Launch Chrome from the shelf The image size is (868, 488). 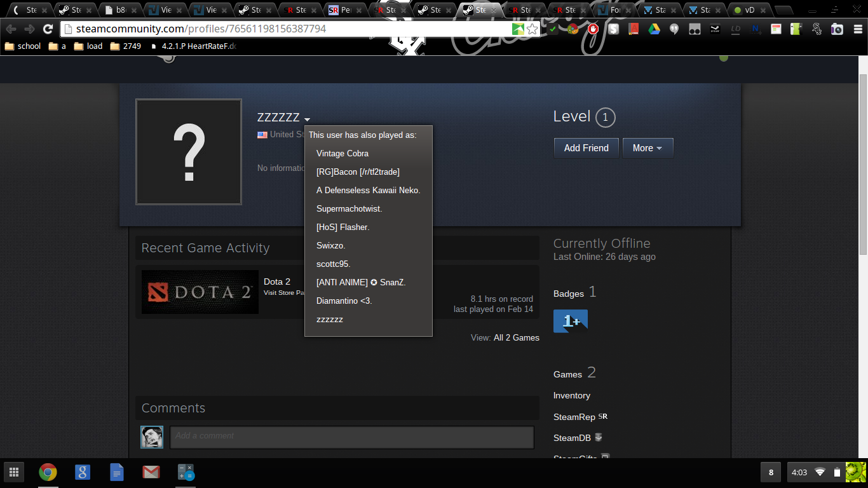click(48, 472)
